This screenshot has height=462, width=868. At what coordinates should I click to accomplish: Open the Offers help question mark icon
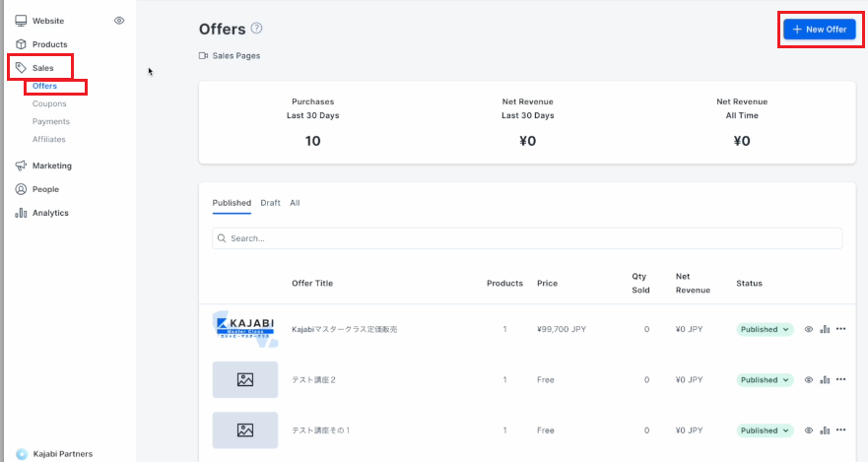point(256,29)
